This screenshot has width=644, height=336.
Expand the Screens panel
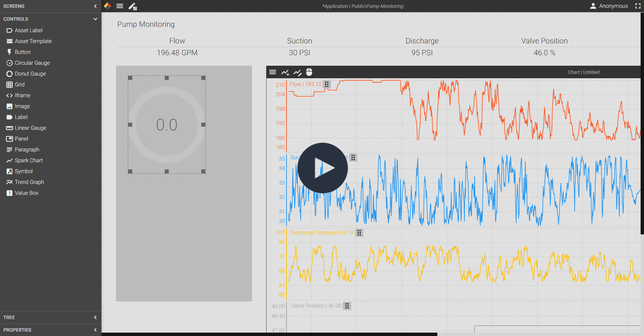[95, 6]
